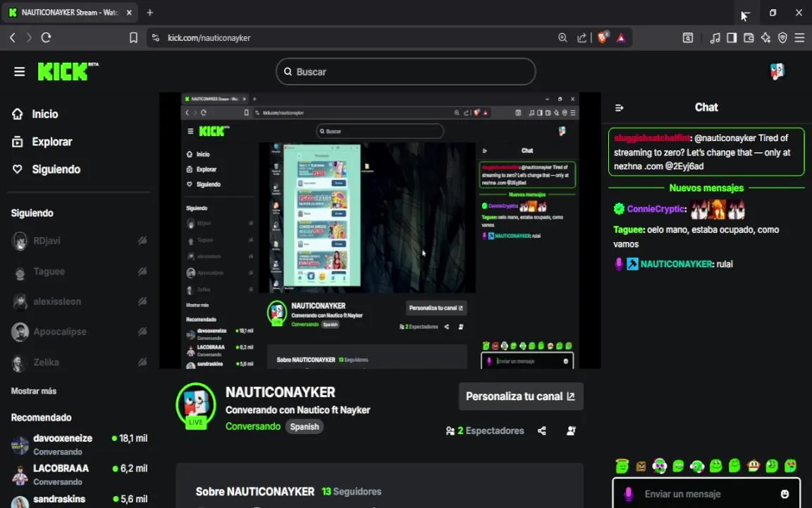Open Zelika followed channel
812x508 pixels.
[x=79, y=363]
